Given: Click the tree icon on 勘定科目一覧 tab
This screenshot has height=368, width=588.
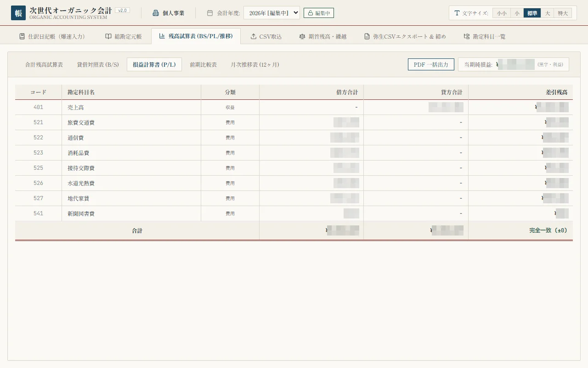Looking at the screenshot, I should point(467,36).
